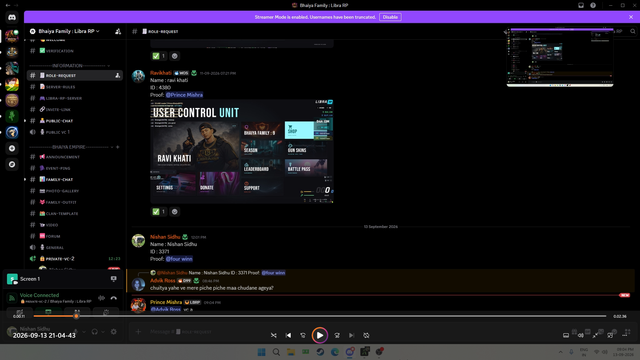
Task: Expand threads arrow next to public-chat
Action: click(25, 121)
